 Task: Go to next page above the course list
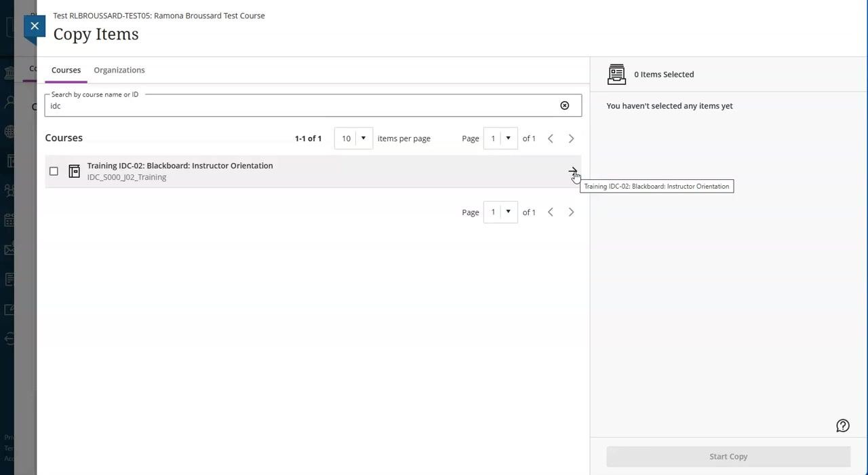click(571, 138)
